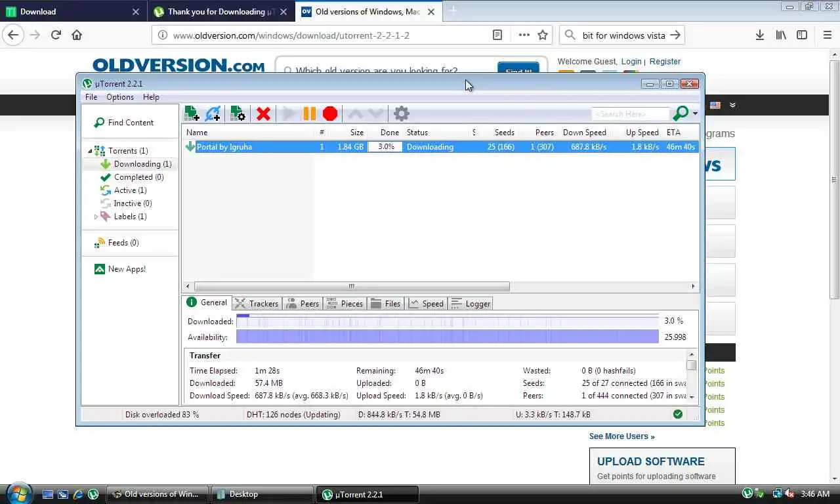Click the Downloaded pieces progress bar
Viewport: 840px width, 504px height.
447,321
